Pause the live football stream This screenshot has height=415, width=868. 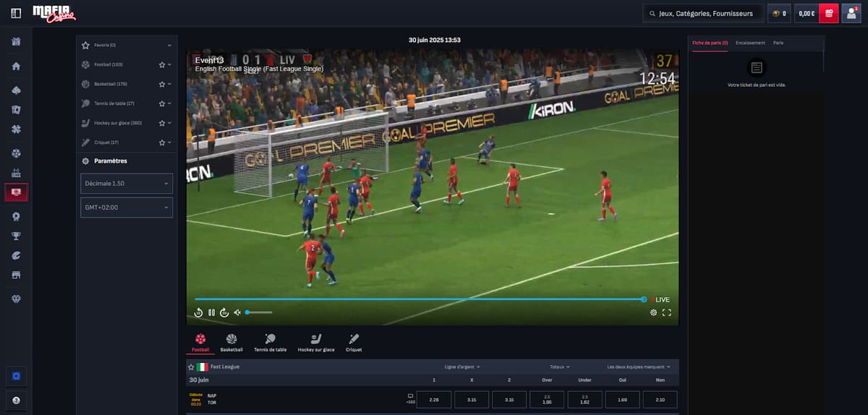point(211,312)
